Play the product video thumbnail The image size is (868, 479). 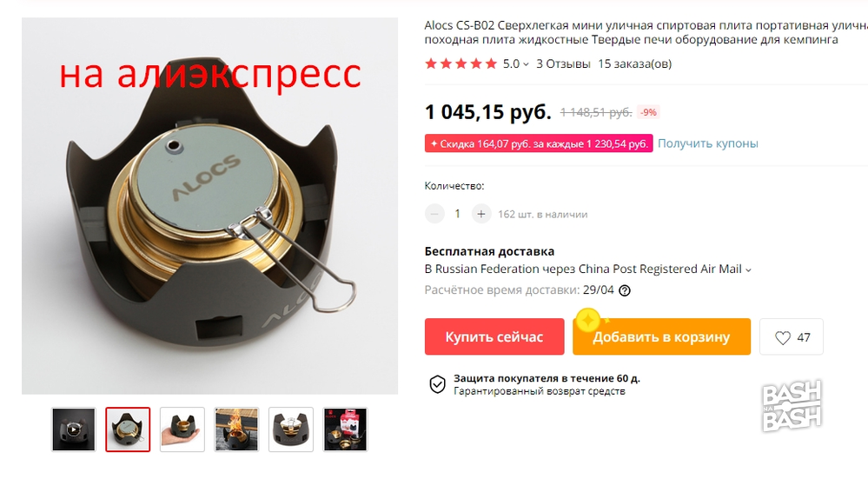74,429
